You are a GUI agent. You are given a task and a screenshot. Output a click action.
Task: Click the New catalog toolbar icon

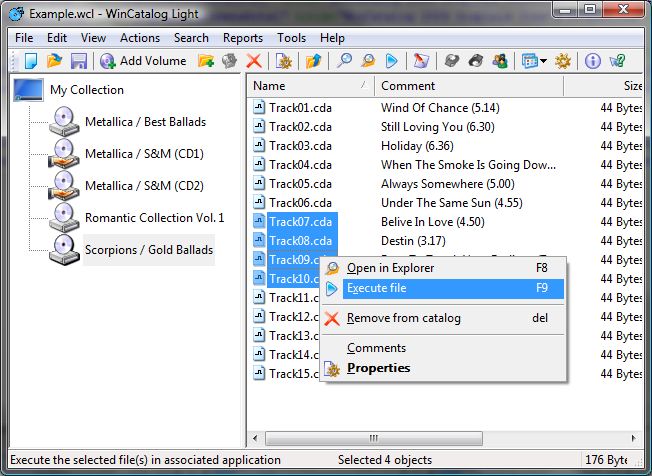point(31,61)
